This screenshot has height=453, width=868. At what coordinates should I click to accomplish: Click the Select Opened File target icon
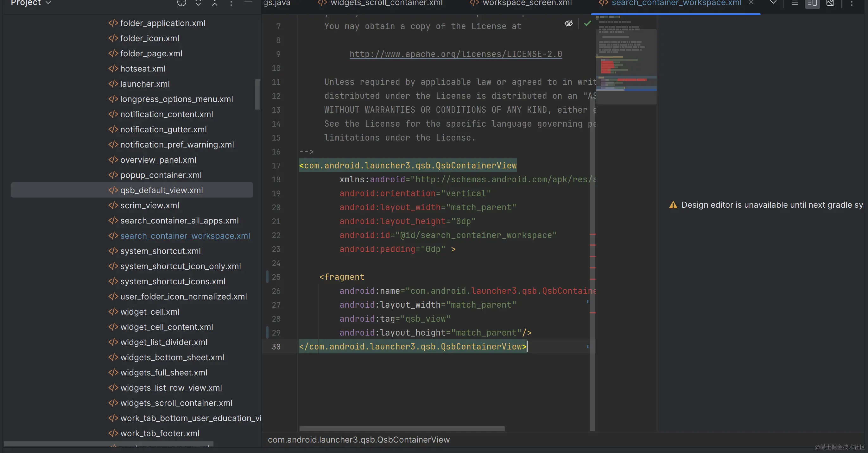(182, 3)
